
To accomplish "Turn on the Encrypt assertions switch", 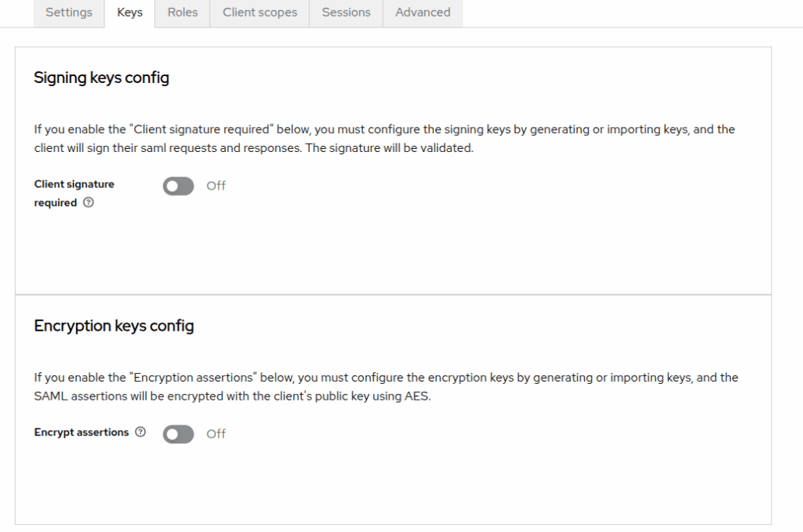I will click(178, 434).
